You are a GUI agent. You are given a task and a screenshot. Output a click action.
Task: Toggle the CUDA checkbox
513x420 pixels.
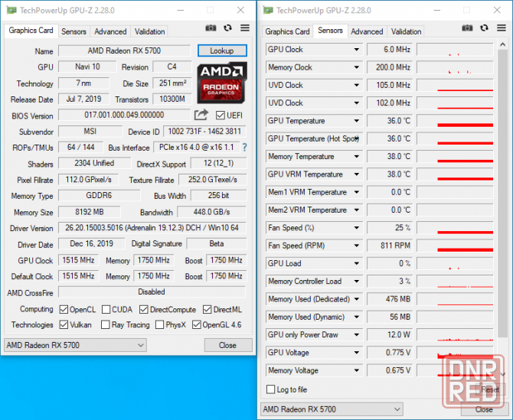(x=106, y=310)
